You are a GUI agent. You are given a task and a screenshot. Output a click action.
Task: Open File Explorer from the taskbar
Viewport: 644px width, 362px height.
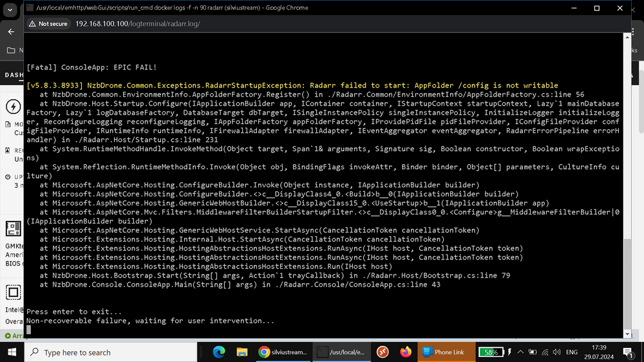point(242,352)
